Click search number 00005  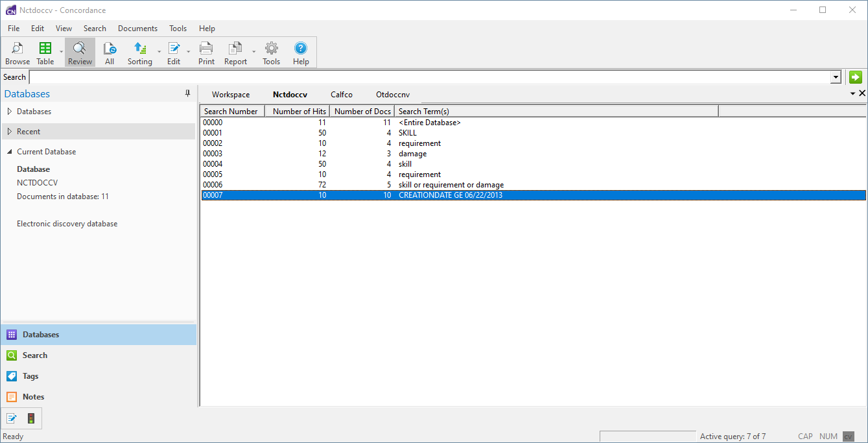click(213, 174)
